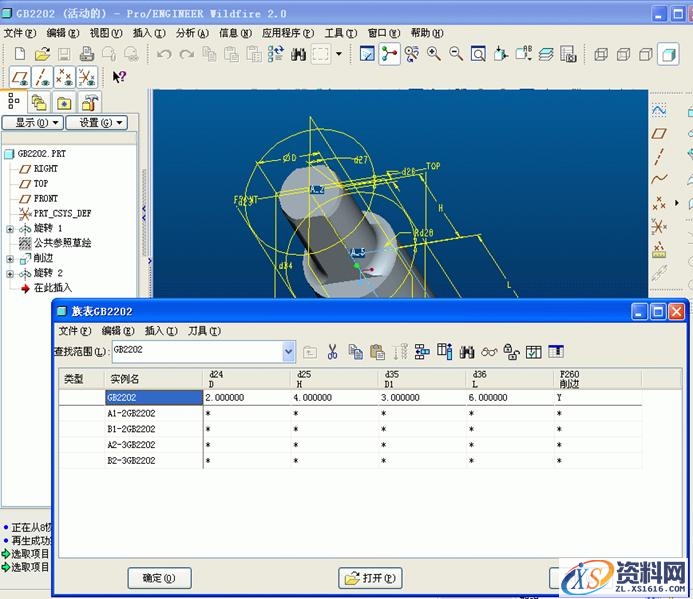Viewport: 693px width, 599px height.
Task: Click the cut scissors icon in family table
Action: 333,351
